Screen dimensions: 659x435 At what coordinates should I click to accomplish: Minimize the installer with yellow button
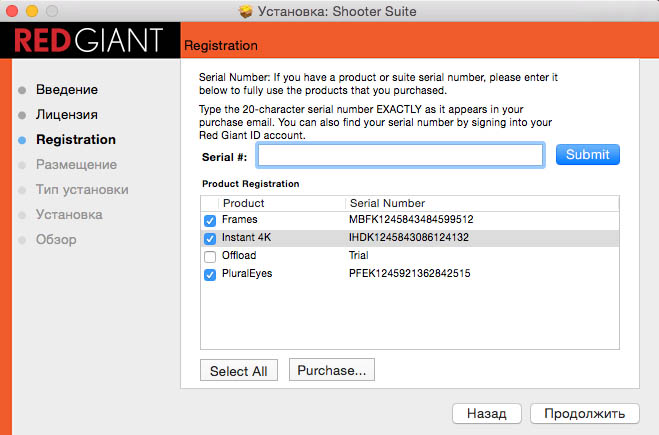click(32, 11)
